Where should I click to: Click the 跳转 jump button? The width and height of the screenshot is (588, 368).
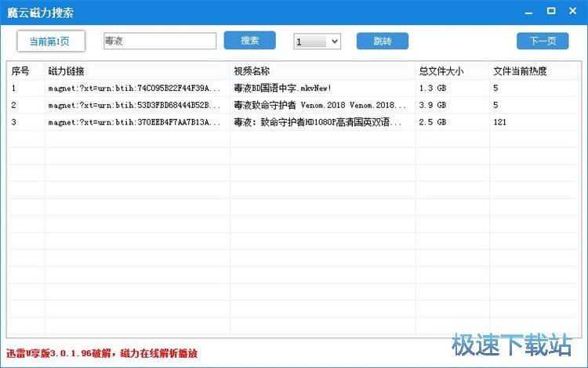pos(382,41)
